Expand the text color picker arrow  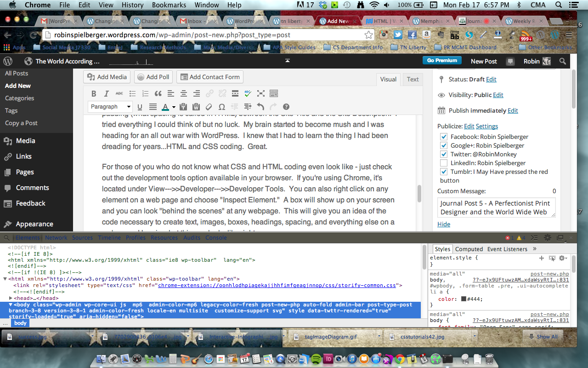coord(174,107)
